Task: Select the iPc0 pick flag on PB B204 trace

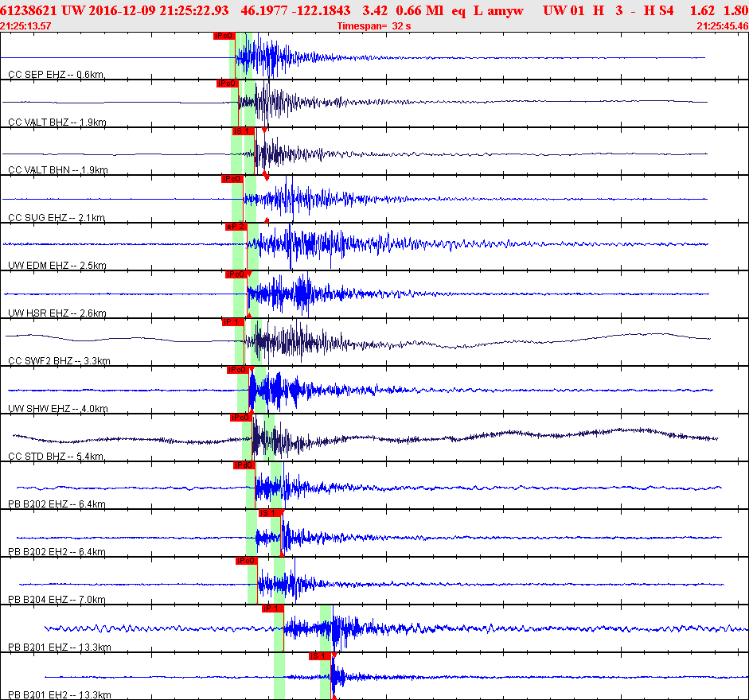Action: click(x=247, y=561)
